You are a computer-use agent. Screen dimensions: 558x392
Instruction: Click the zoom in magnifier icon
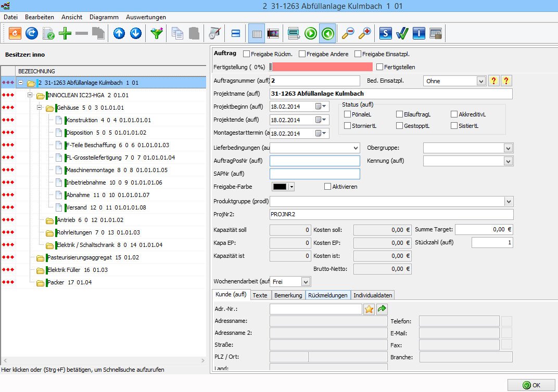(364, 34)
